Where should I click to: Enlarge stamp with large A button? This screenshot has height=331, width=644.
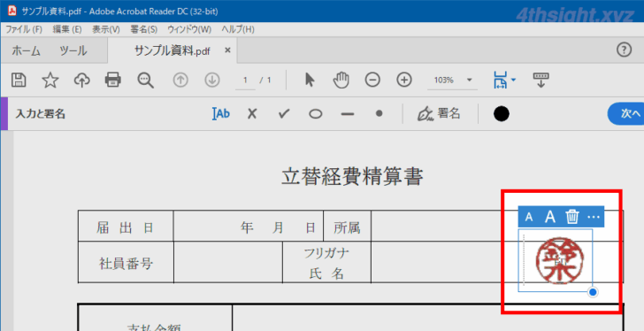(x=550, y=217)
